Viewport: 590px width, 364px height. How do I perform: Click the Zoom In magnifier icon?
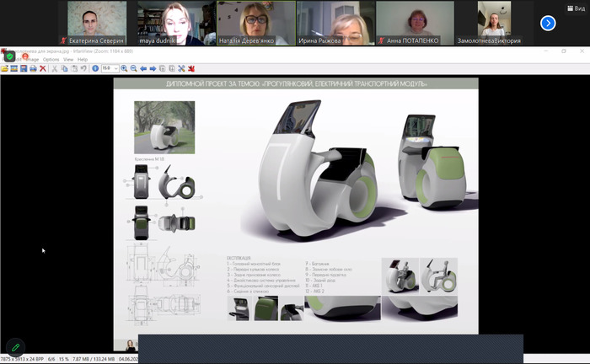pyautogui.click(x=124, y=69)
